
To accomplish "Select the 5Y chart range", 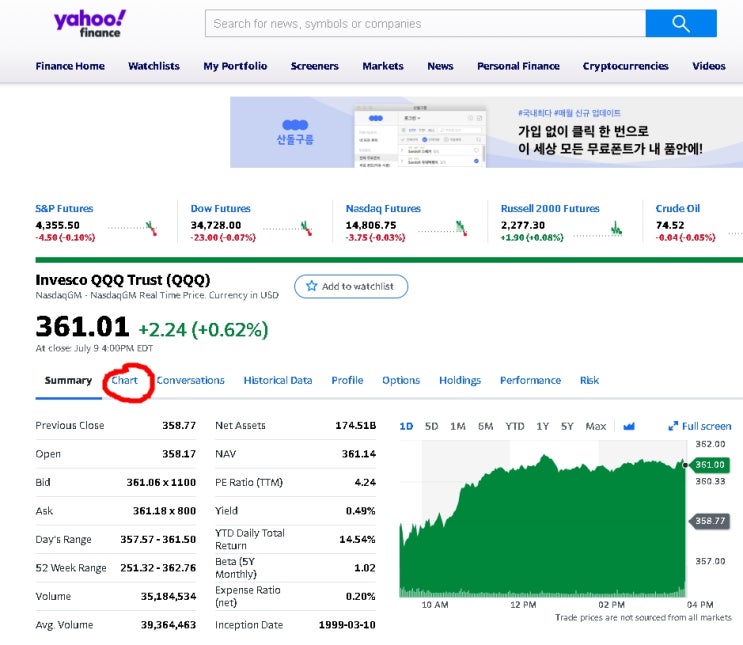I will pos(567,426).
